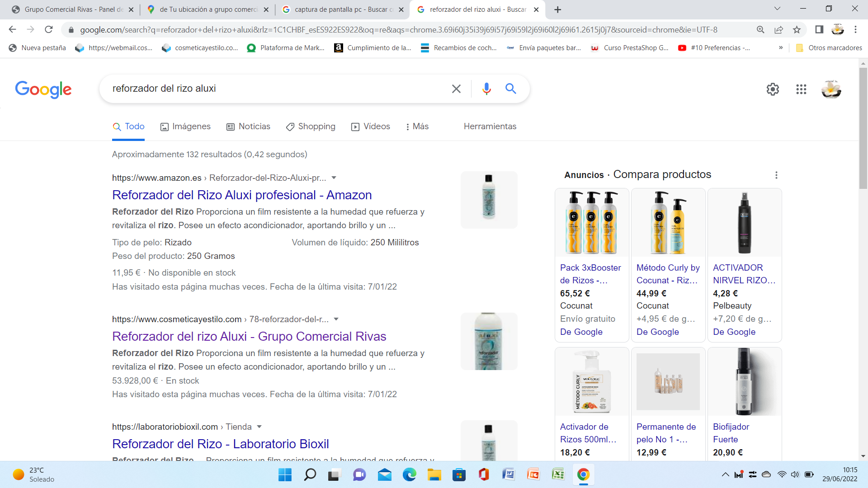
Task: Reload the page
Action: click(49, 30)
